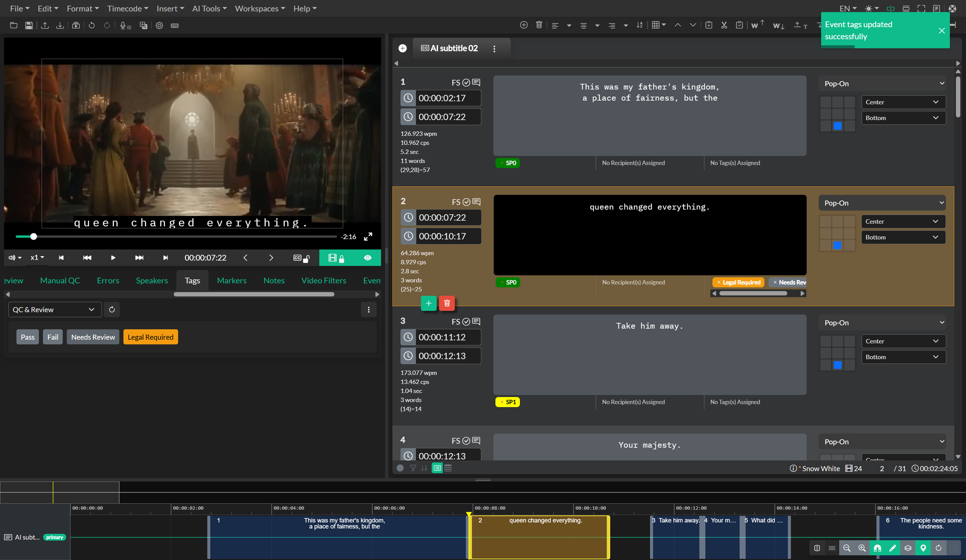The image size is (966, 560).
Task: Switch to the Speakers tab
Action: click(152, 280)
